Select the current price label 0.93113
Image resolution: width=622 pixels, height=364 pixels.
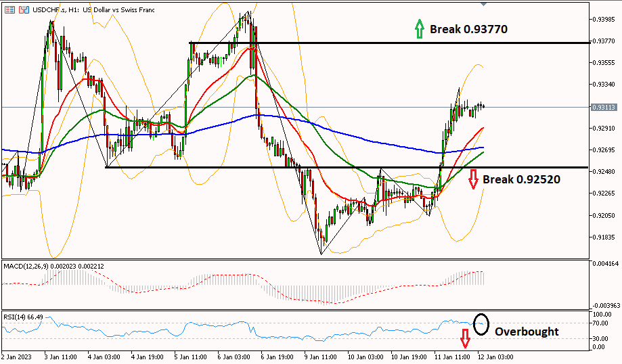click(x=604, y=107)
